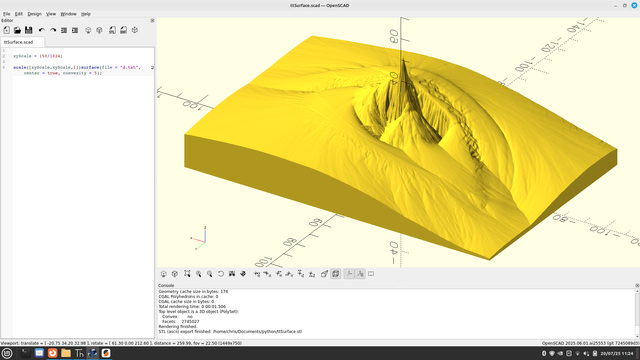Open the View menu
This screenshot has height=360, width=640.
coord(51,14)
